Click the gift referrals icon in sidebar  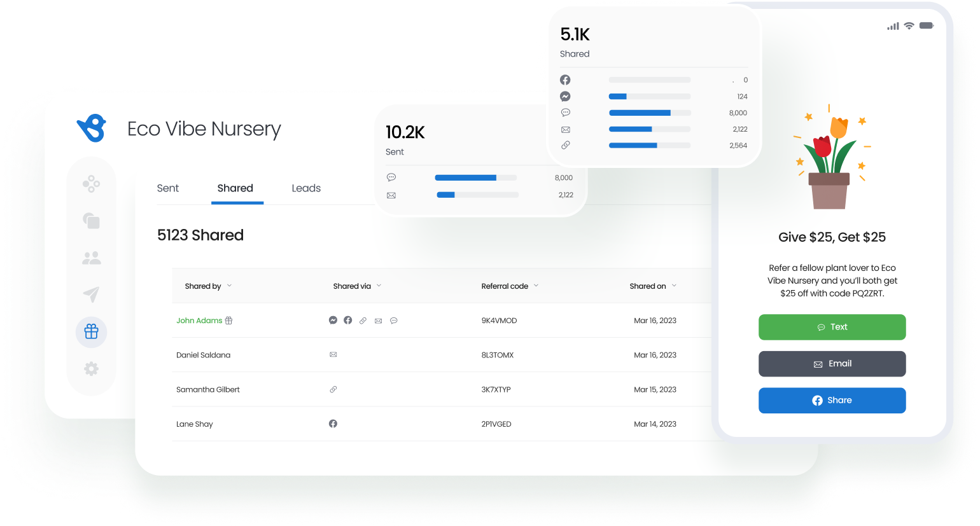coord(91,332)
